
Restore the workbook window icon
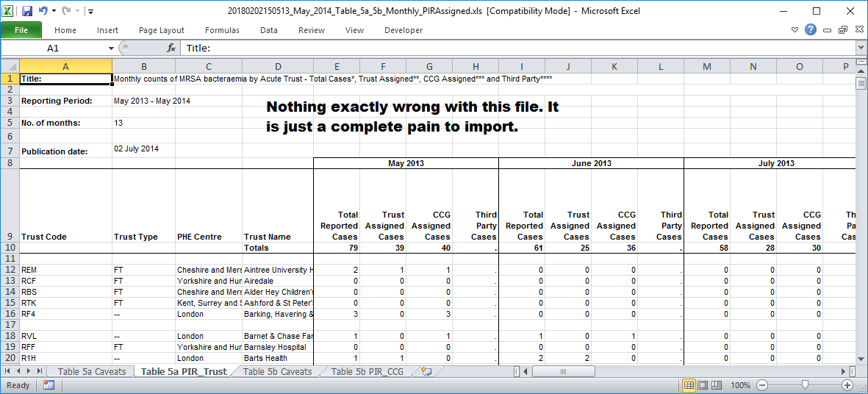coord(842,30)
